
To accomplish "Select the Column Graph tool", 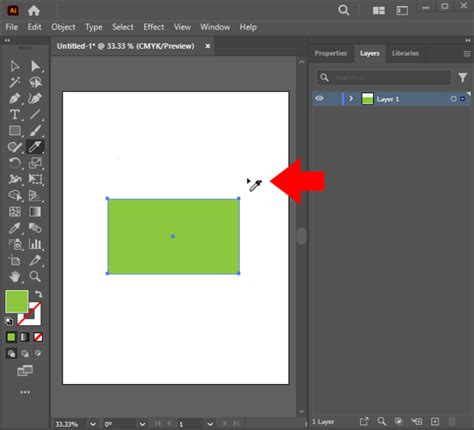I will point(35,244).
